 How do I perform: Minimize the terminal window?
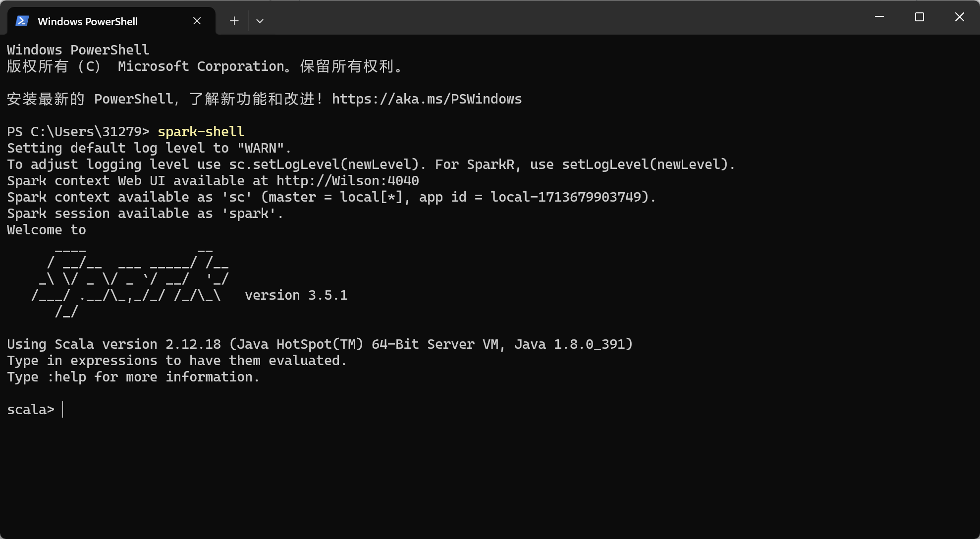point(879,17)
